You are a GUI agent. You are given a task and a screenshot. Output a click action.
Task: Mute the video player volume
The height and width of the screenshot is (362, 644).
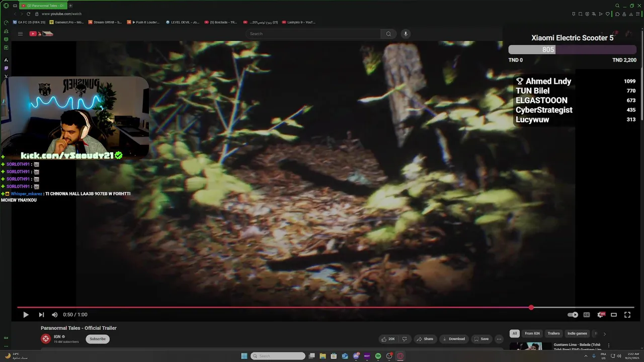[54, 315]
